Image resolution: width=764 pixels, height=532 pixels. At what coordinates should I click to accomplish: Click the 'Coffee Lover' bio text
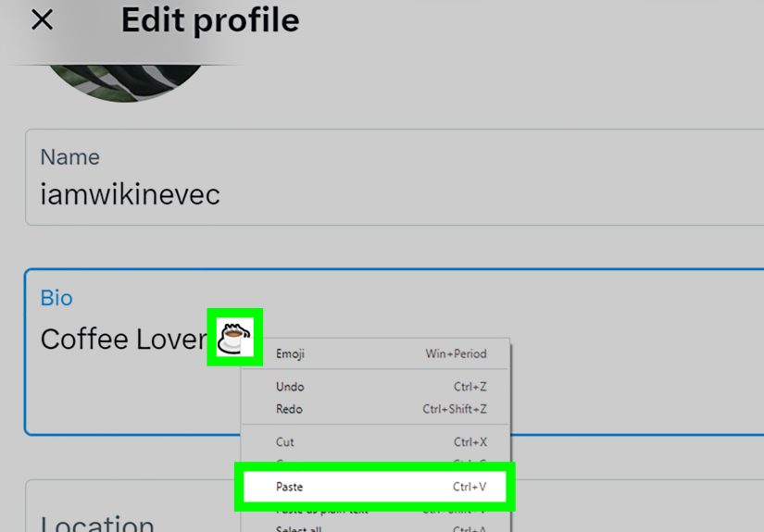[x=124, y=340]
